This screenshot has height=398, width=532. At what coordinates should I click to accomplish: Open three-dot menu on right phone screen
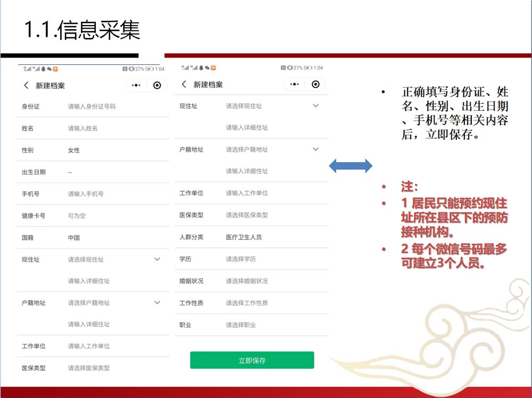[295, 85]
